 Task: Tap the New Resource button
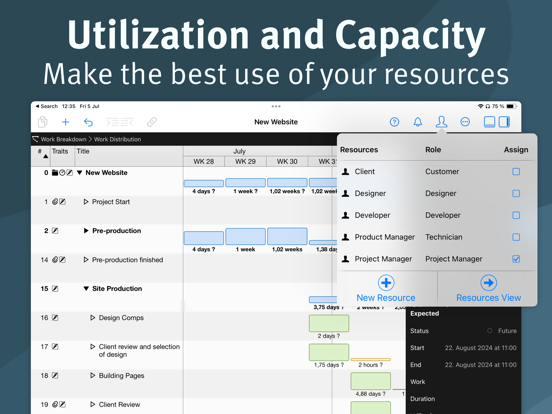coord(386,289)
